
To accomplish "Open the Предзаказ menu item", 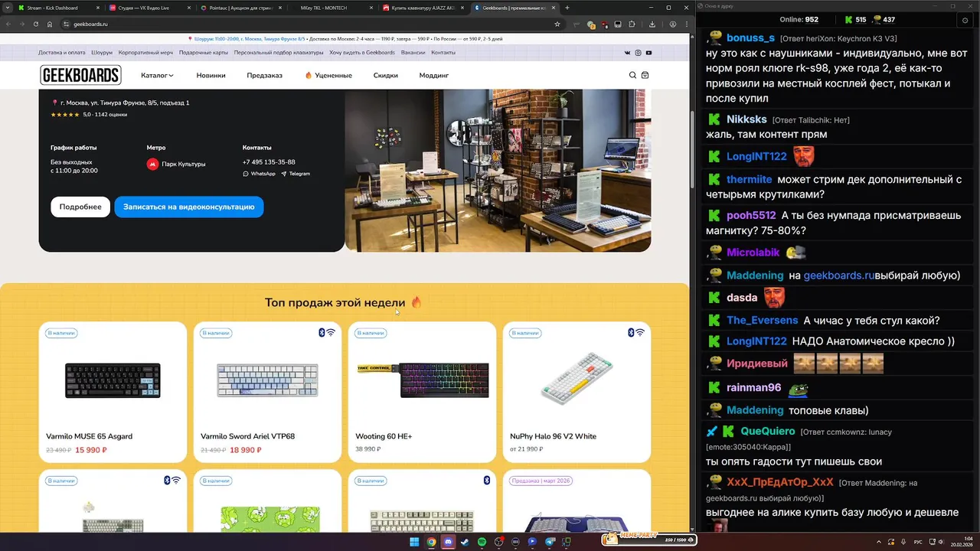I will tap(264, 76).
